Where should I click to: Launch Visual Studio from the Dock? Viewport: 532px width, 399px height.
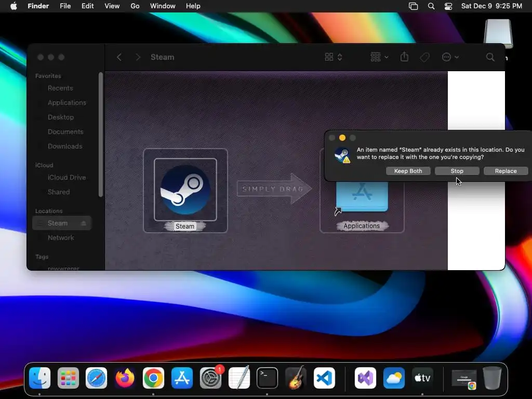(x=365, y=378)
